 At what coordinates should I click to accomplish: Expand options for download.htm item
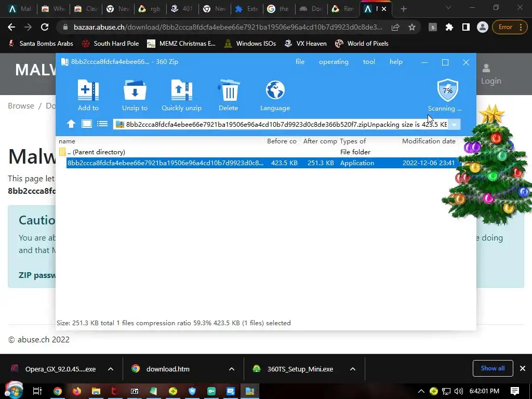pos(232,369)
